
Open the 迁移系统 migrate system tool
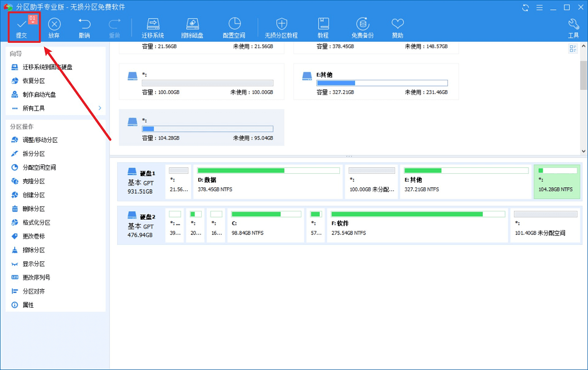tap(153, 27)
